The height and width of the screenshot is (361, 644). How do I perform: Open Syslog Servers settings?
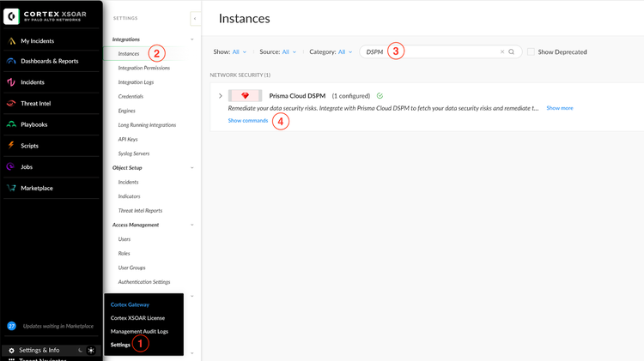pos(133,153)
